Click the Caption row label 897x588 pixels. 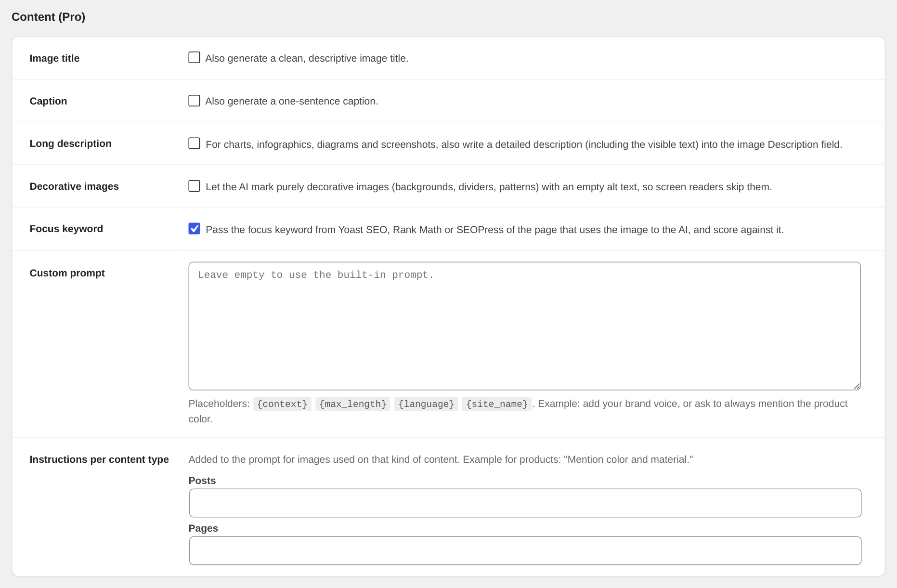point(48,101)
